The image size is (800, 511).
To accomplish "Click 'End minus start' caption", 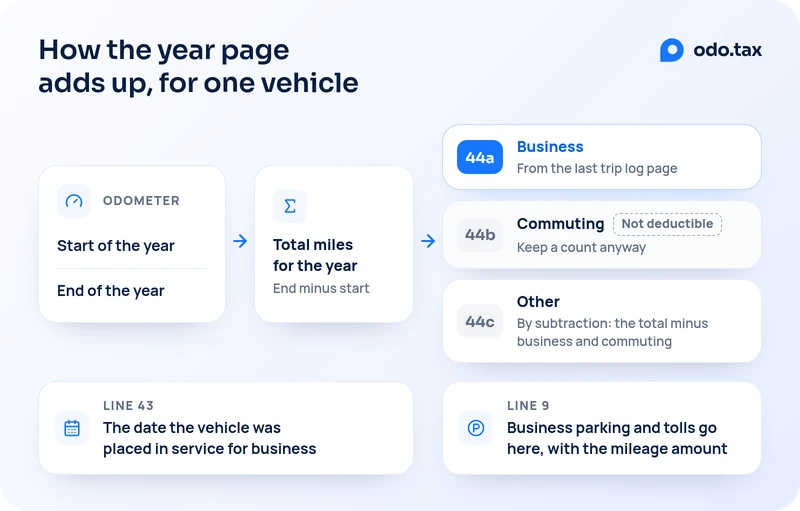I will [321, 288].
